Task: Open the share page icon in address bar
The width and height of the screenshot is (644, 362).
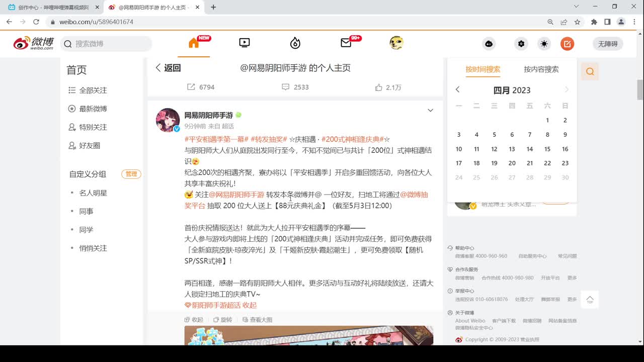Action: coord(564,22)
